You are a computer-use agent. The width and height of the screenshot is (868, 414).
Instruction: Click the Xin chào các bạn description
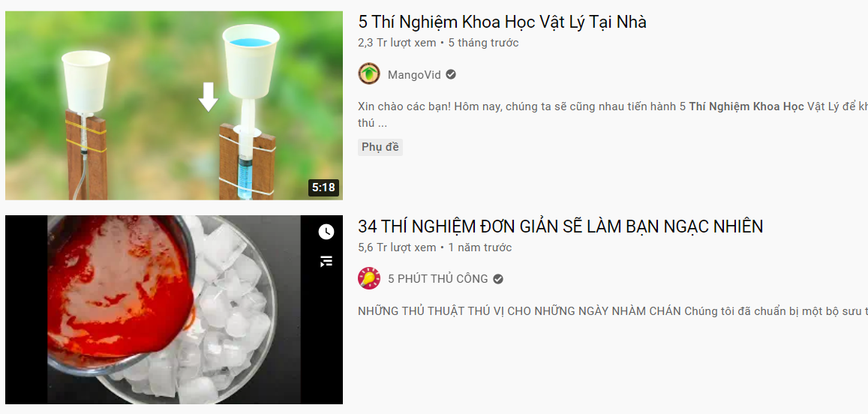tap(613, 115)
